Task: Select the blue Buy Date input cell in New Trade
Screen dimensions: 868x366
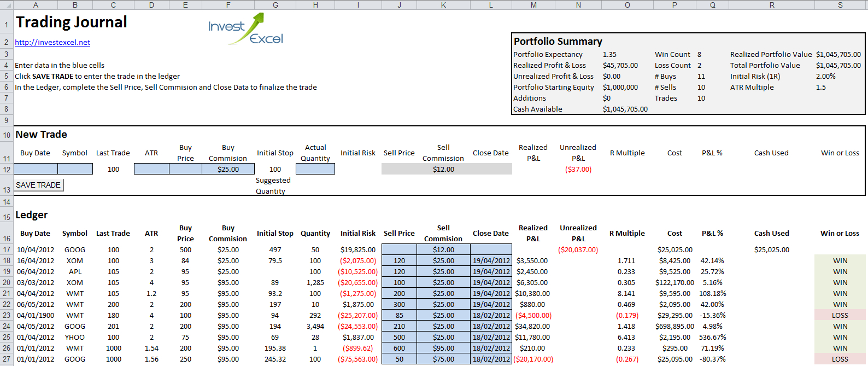Action: point(36,169)
